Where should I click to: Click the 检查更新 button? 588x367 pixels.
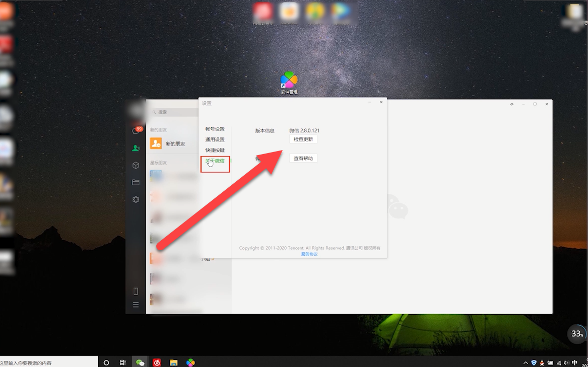303,139
